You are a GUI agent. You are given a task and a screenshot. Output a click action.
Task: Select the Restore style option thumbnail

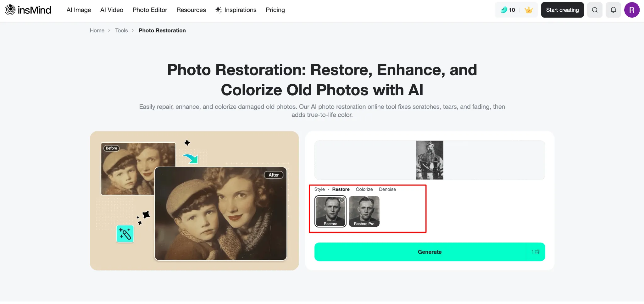[x=330, y=211]
